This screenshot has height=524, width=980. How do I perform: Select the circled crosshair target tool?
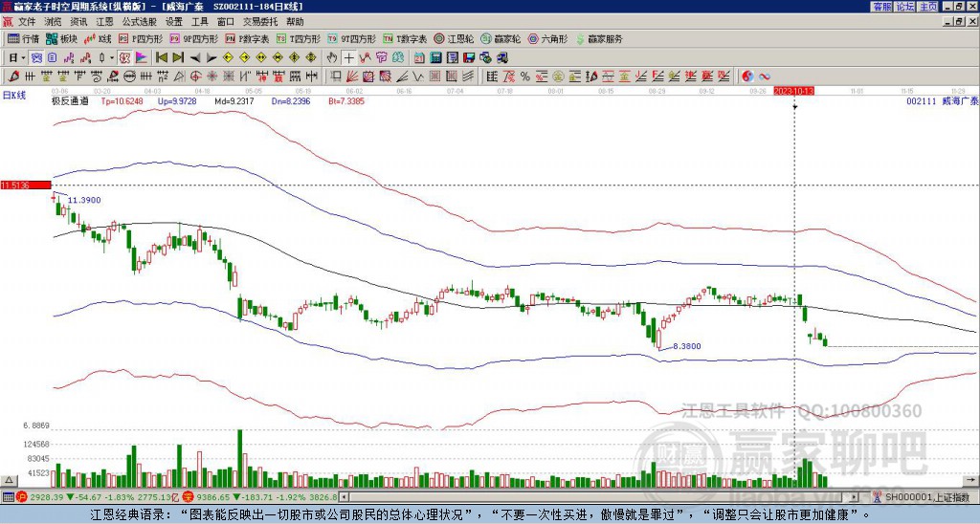tap(194, 76)
